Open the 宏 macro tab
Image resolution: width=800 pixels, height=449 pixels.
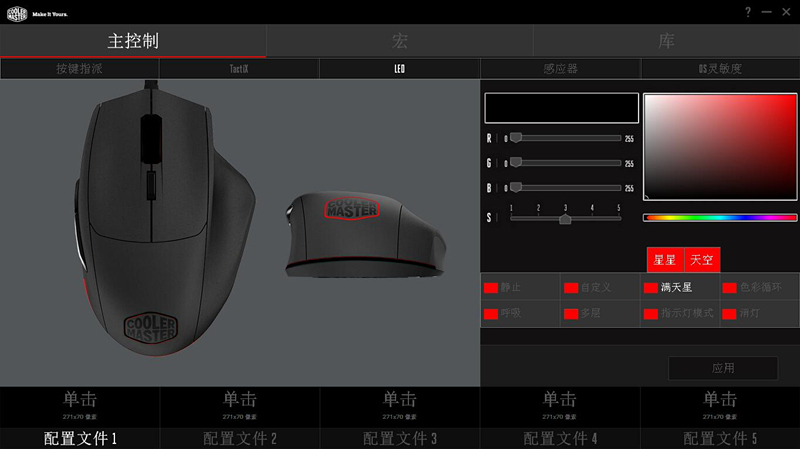[x=399, y=41]
